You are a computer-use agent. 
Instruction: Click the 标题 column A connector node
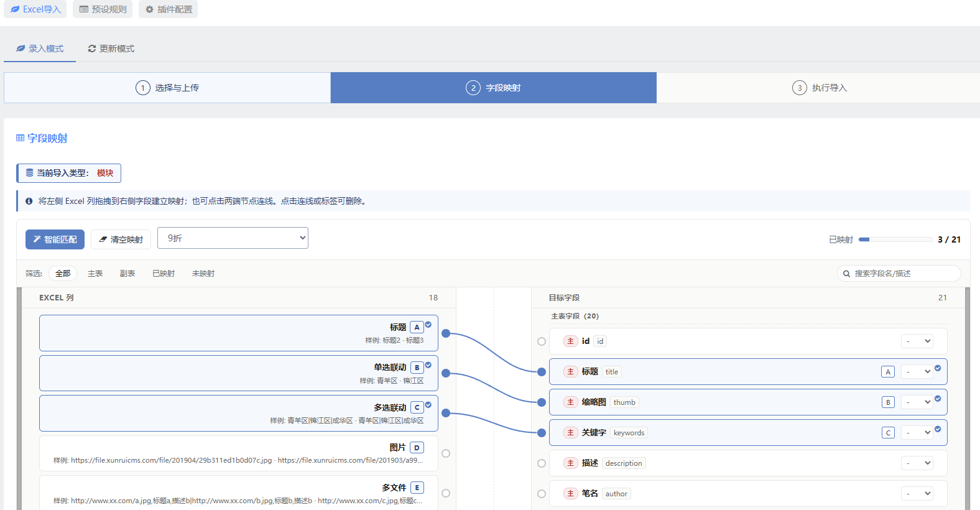point(446,333)
